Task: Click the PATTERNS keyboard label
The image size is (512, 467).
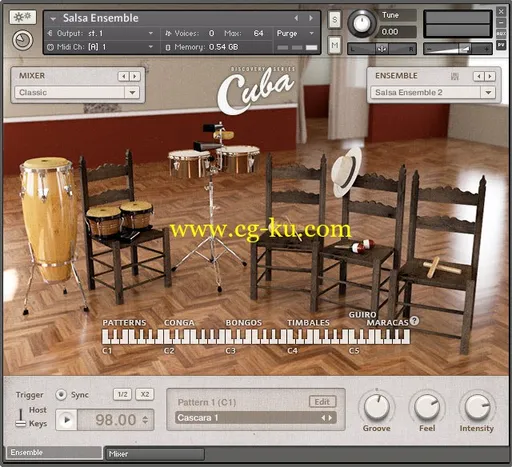Action: (x=124, y=323)
